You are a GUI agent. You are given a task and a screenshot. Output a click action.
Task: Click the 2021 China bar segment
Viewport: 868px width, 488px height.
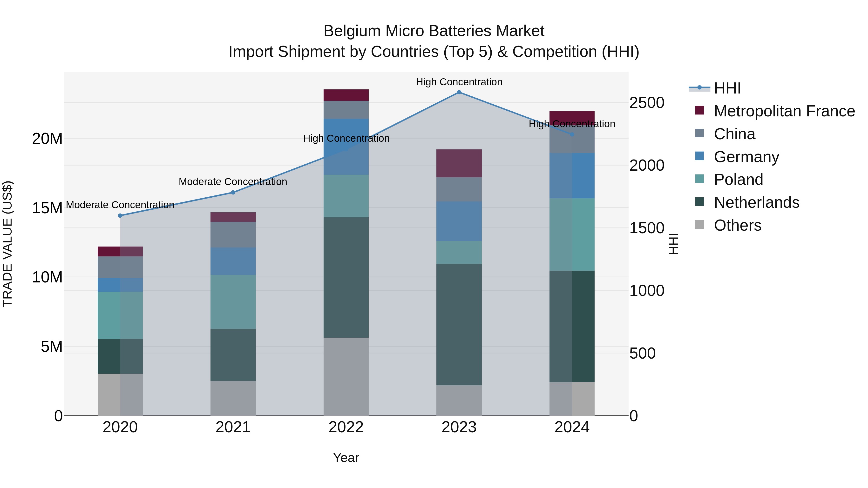[x=233, y=235]
